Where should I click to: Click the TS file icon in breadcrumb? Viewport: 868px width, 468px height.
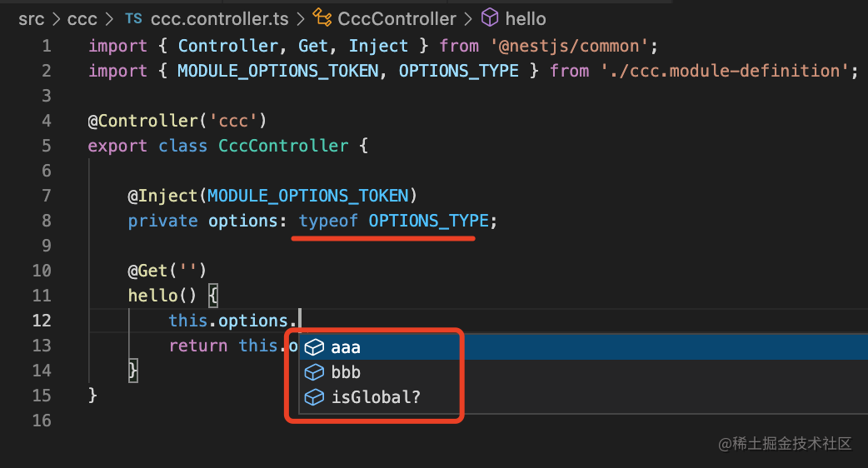(132, 18)
